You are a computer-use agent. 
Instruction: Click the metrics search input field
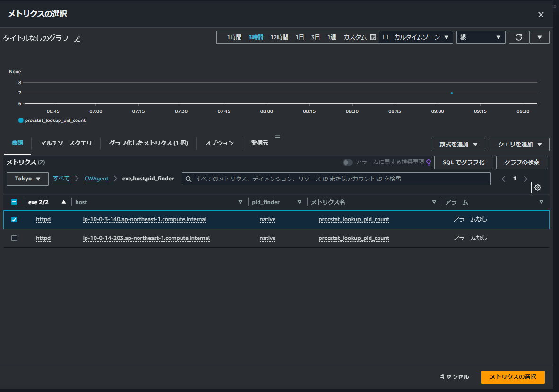pos(335,179)
